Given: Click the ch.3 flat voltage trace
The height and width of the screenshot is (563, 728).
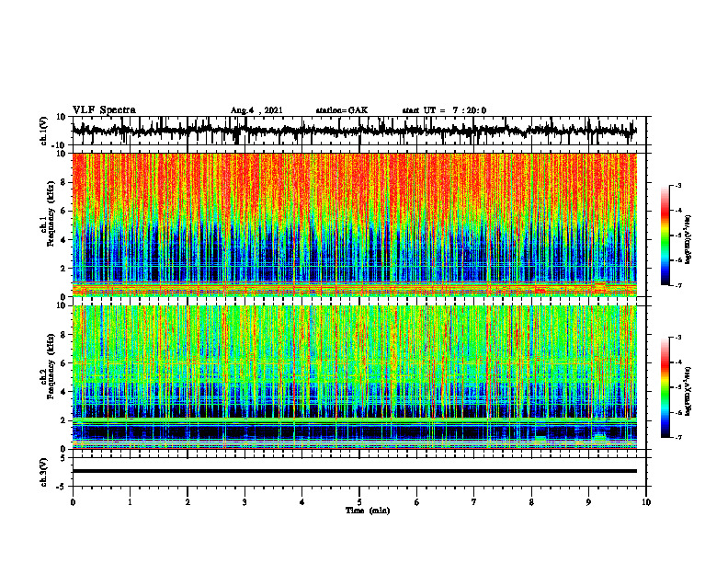Looking at the screenshot, I should (x=354, y=471).
